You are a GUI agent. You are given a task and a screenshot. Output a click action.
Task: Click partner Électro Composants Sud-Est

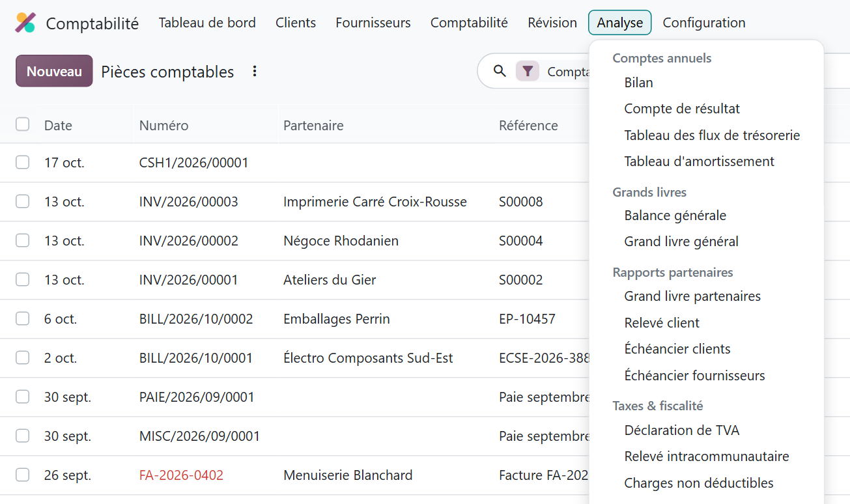pyautogui.click(x=368, y=358)
